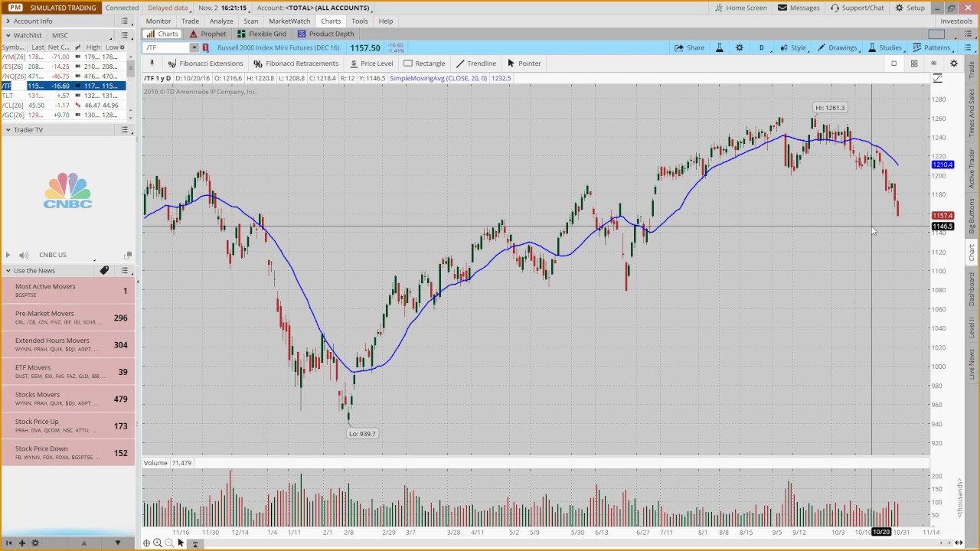Switch to chart grid layout view
This screenshot has width=980, height=551.
click(913, 64)
